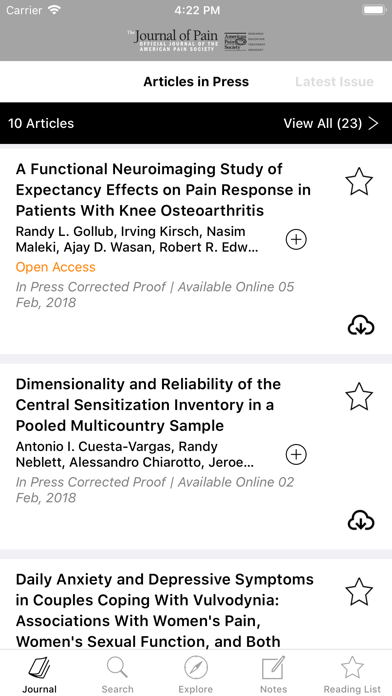Tap the Open Access label

[55, 267]
